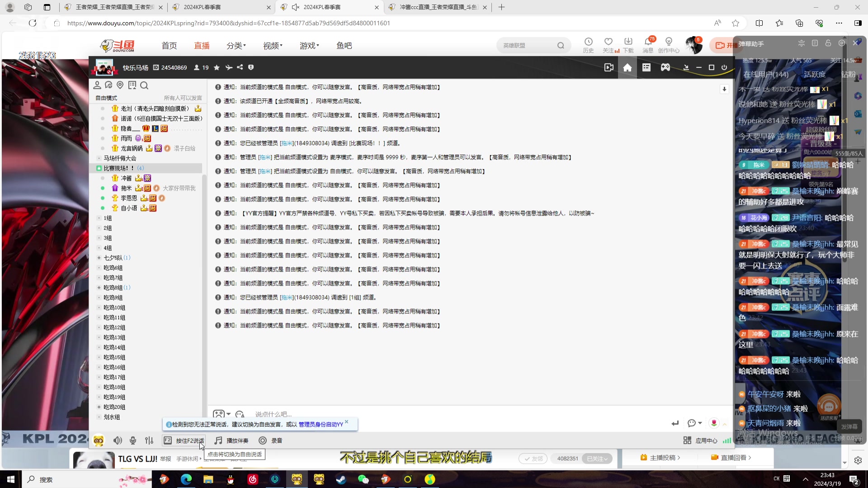868x488 pixels.
Task: Switch to the 直播 navigation tab
Action: [x=202, y=46]
